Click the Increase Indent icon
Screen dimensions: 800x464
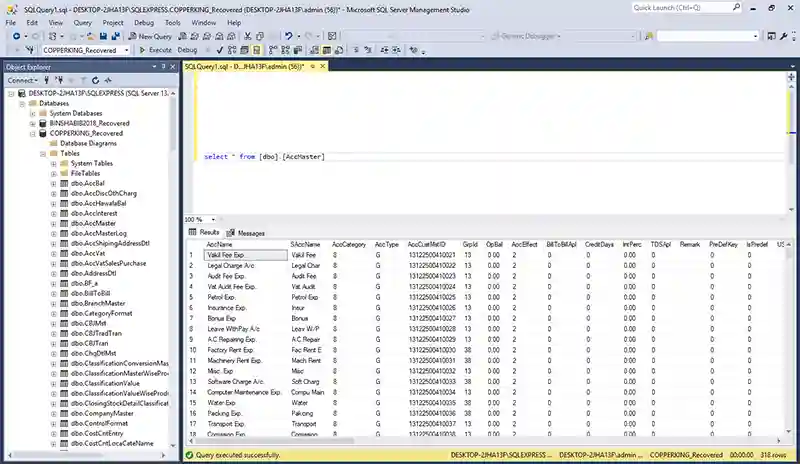tap(396, 50)
